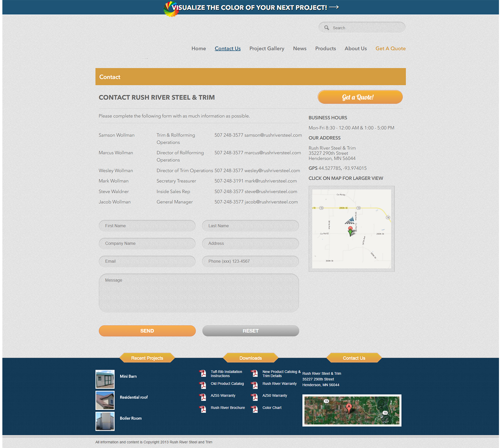Open PDF icon for Color Chart
The image size is (502, 448).
(255, 409)
